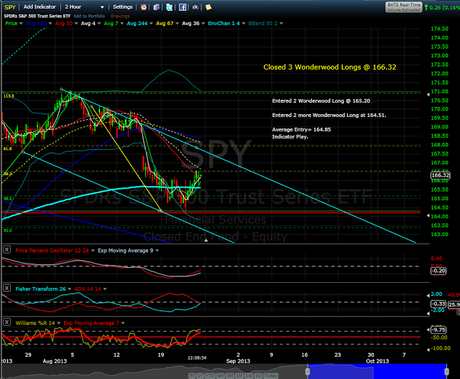This screenshot has height=379, width=460.
Task: Click the BATS Real-Time data button
Action: click(x=404, y=7)
